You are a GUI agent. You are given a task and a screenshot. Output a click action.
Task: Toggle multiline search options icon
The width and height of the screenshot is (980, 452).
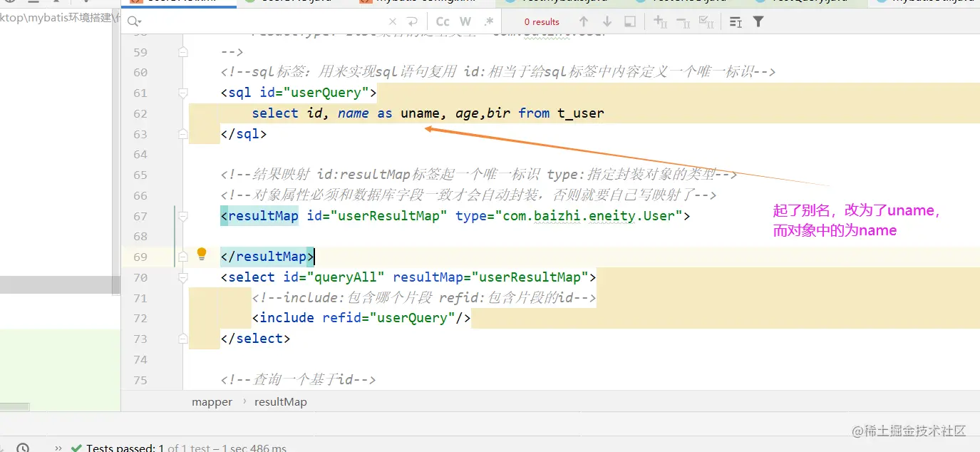point(736,22)
